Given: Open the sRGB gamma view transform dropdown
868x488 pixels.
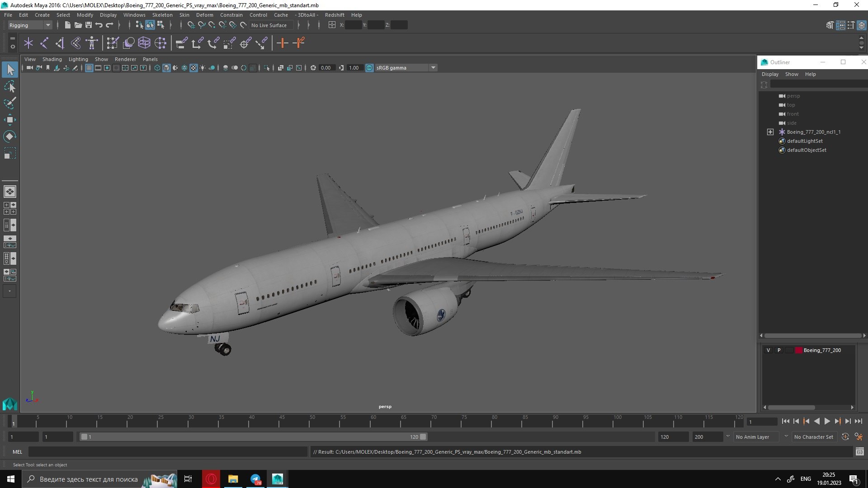Looking at the screenshot, I should pyautogui.click(x=406, y=68).
